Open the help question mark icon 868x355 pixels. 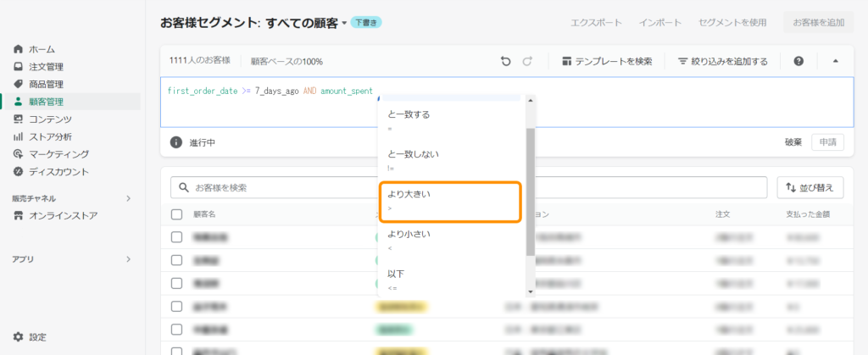click(798, 61)
